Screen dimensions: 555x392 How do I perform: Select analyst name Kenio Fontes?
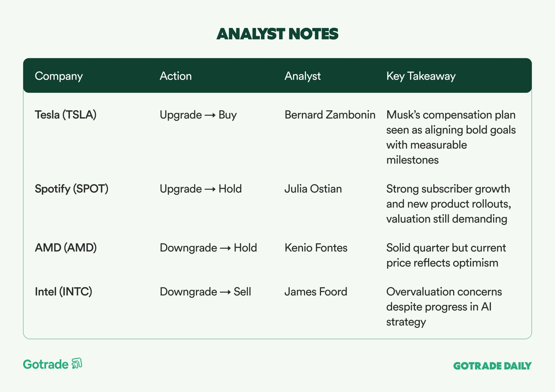[x=316, y=248]
